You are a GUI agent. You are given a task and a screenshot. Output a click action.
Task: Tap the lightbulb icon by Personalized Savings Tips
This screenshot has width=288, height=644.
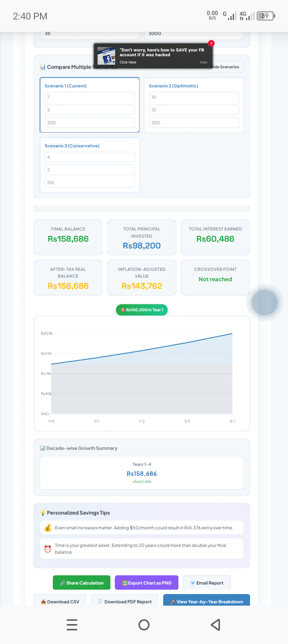click(x=43, y=513)
